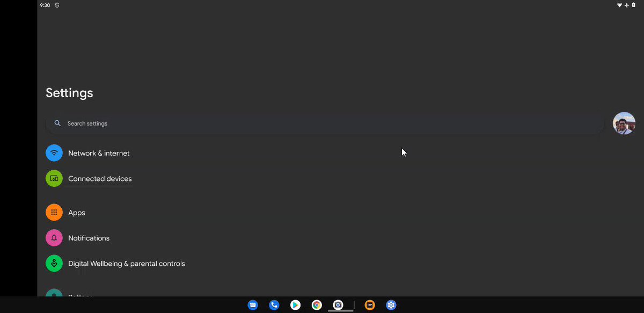This screenshot has width=644, height=313.
Task: Open the Notifications settings entry
Action: [89, 238]
